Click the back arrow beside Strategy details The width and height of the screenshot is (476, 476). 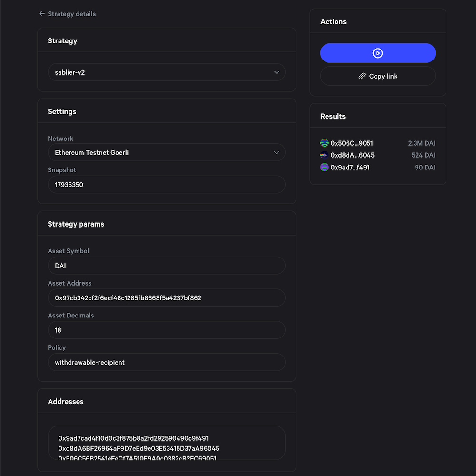click(x=42, y=14)
